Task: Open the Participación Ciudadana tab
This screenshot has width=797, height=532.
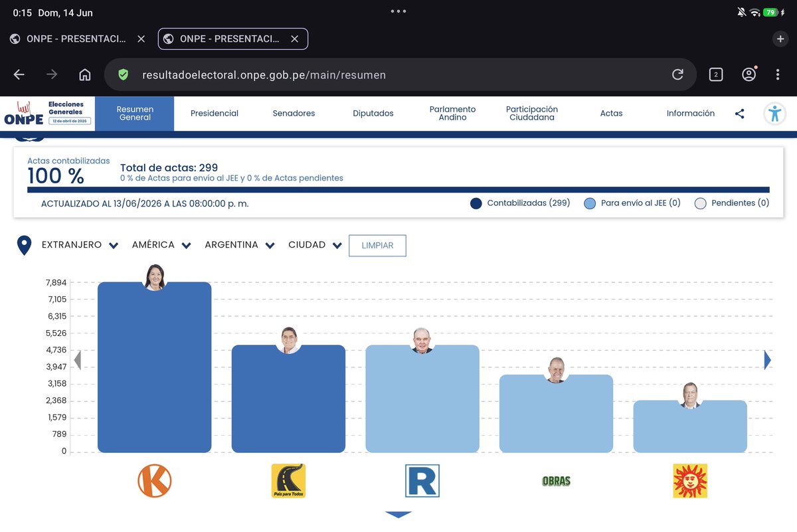Action: pyautogui.click(x=532, y=114)
